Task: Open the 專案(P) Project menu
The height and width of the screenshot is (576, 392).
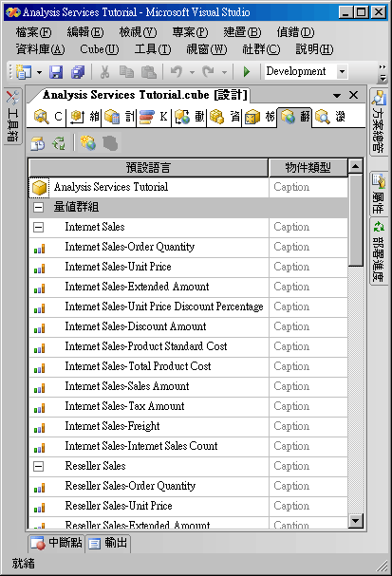Action: (x=190, y=32)
